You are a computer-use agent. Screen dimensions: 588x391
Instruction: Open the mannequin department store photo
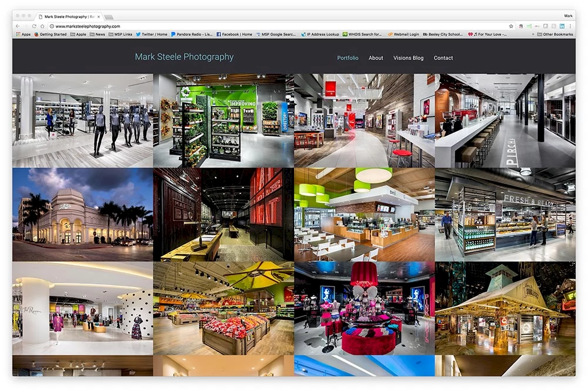click(x=82, y=121)
